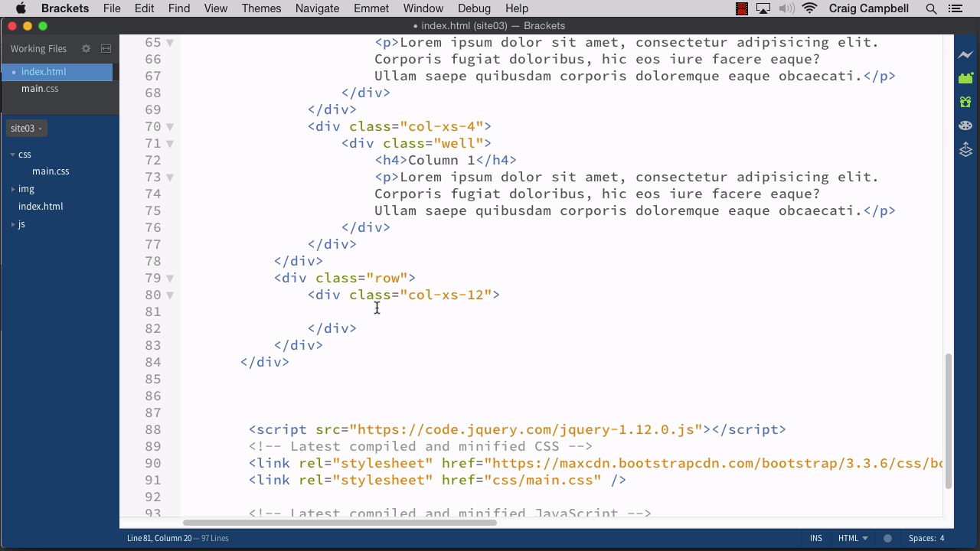This screenshot has height=551, width=980.
Task: Click the volume icon in menu bar
Action: point(786,8)
